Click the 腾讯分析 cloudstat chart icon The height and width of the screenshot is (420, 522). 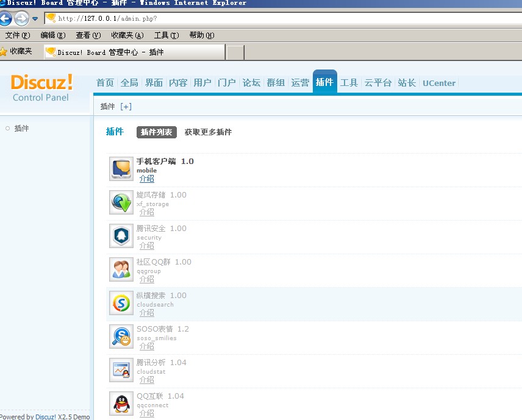121,370
